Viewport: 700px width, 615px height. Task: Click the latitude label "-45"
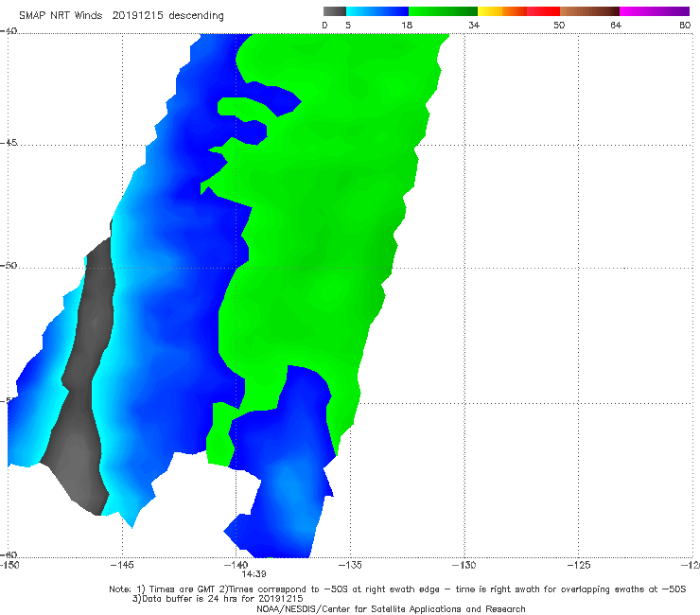[x=9, y=143]
